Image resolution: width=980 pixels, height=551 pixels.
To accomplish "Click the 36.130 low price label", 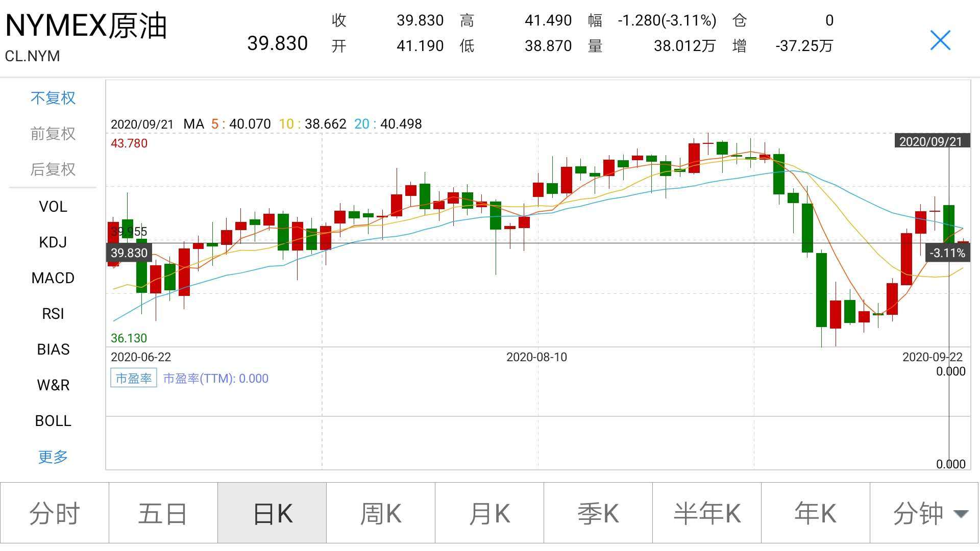I will point(129,338).
